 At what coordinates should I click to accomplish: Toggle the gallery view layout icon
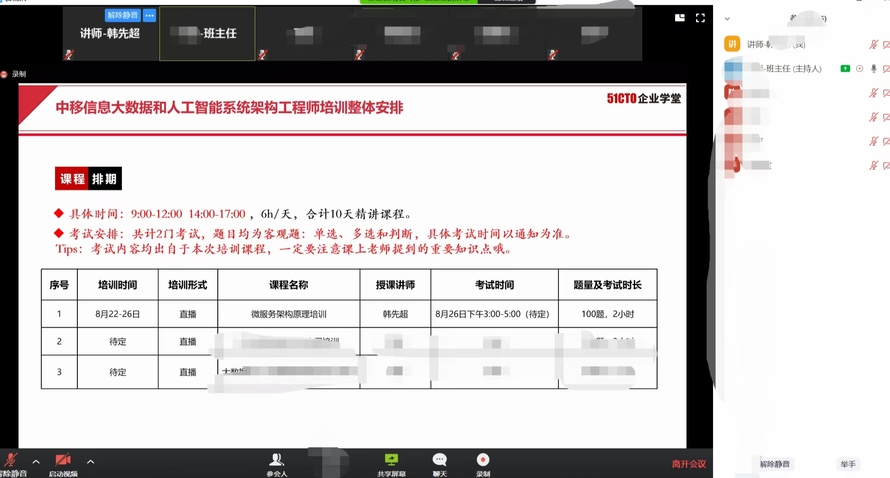click(679, 18)
